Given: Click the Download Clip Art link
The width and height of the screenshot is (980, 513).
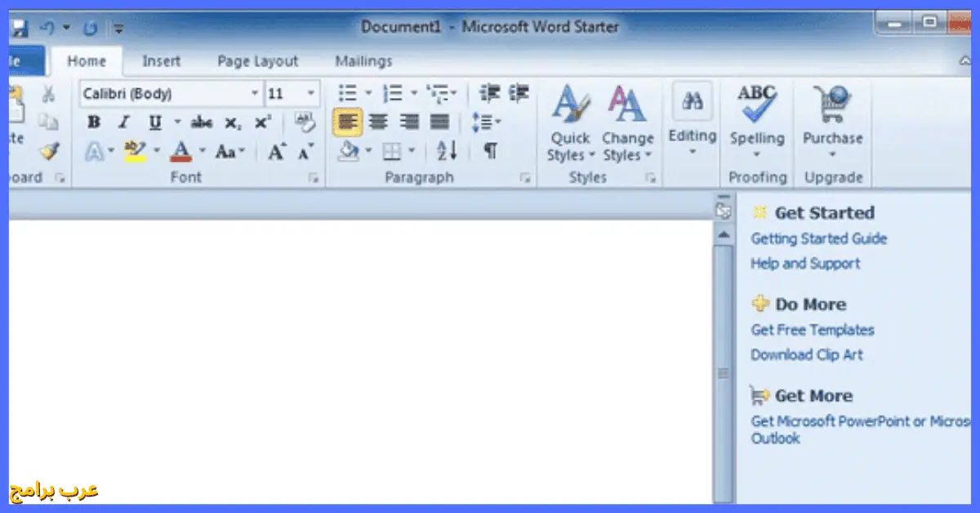Looking at the screenshot, I should pyautogui.click(x=807, y=355).
